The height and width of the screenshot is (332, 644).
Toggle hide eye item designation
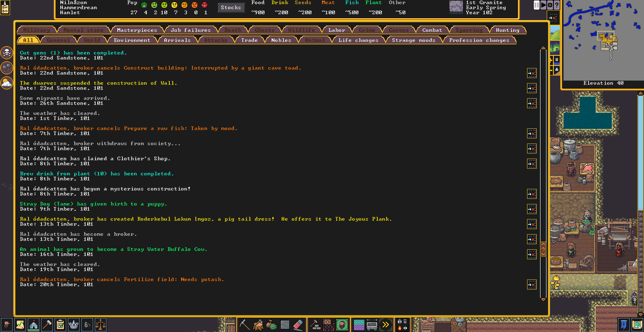tap(405, 328)
